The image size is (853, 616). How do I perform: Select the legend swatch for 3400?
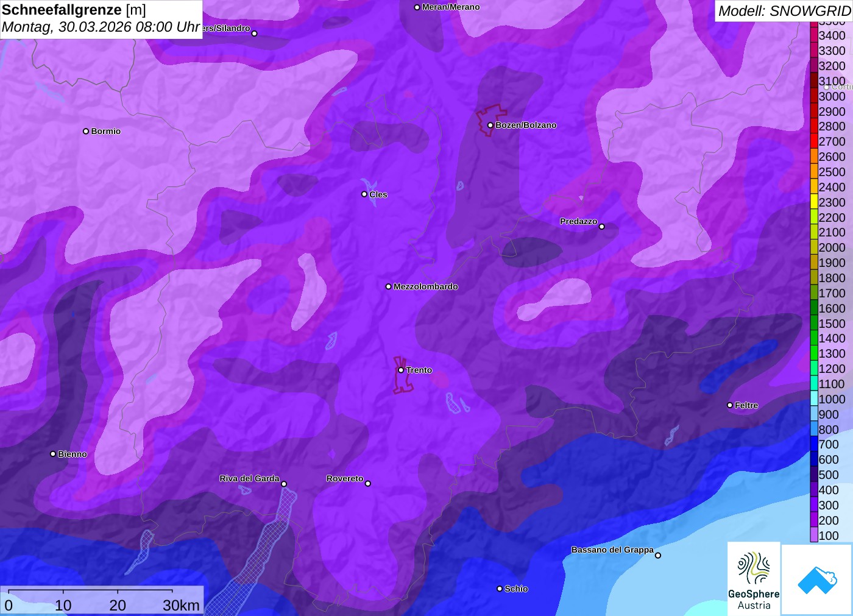coord(814,35)
